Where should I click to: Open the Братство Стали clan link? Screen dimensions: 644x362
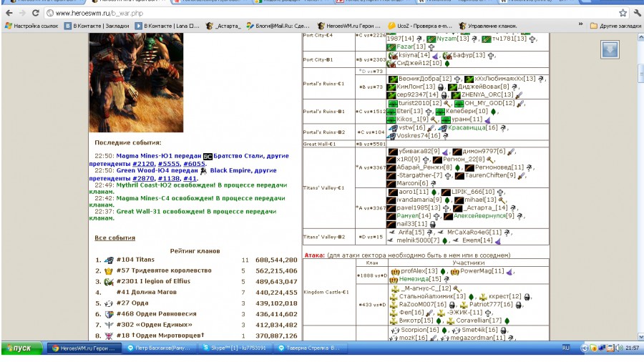(x=239, y=156)
